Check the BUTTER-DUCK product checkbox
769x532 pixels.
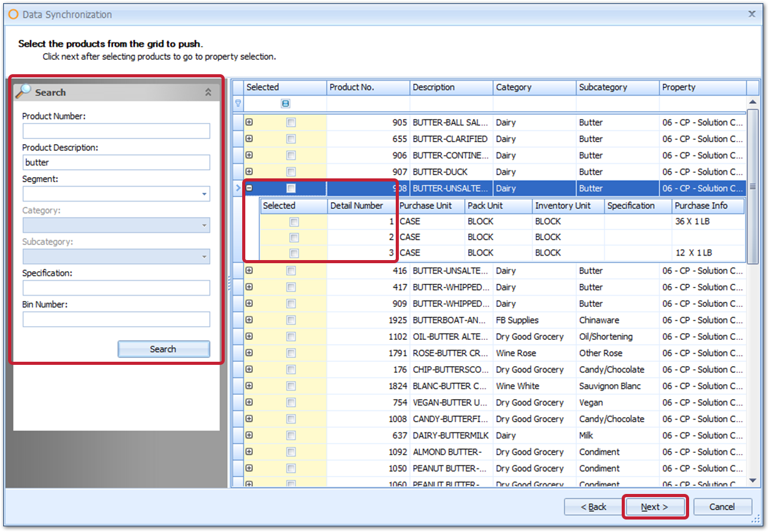pos(291,172)
